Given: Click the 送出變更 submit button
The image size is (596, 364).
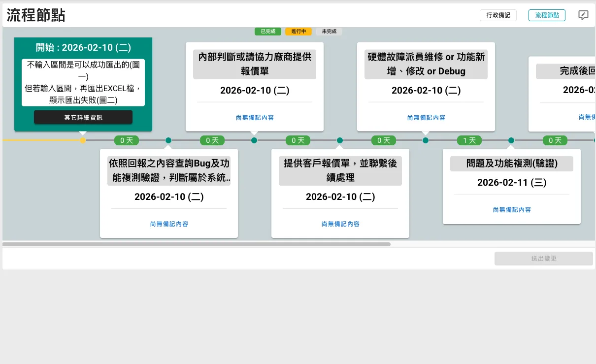Looking at the screenshot, I should 543,258.
